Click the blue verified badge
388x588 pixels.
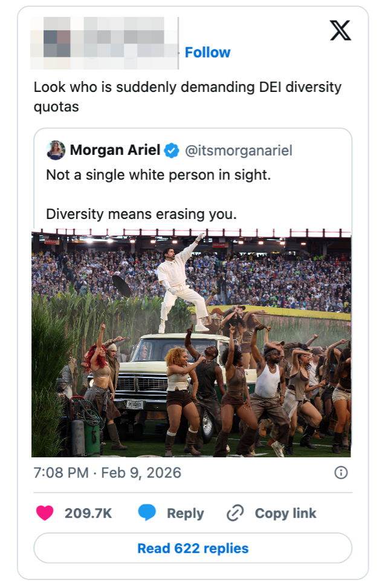click(172, 151)
